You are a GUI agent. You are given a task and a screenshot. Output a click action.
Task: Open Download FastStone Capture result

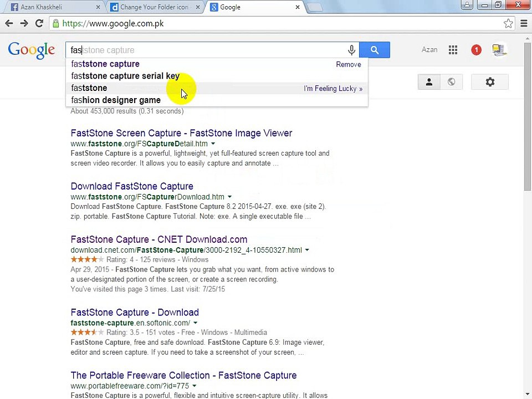point(132,186)
